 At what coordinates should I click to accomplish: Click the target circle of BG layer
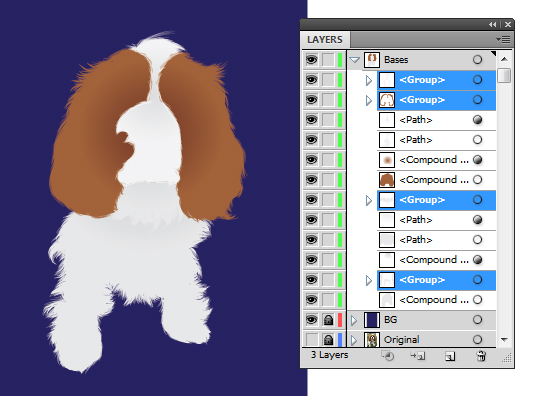pyautogui.click(x=477, y=320)
